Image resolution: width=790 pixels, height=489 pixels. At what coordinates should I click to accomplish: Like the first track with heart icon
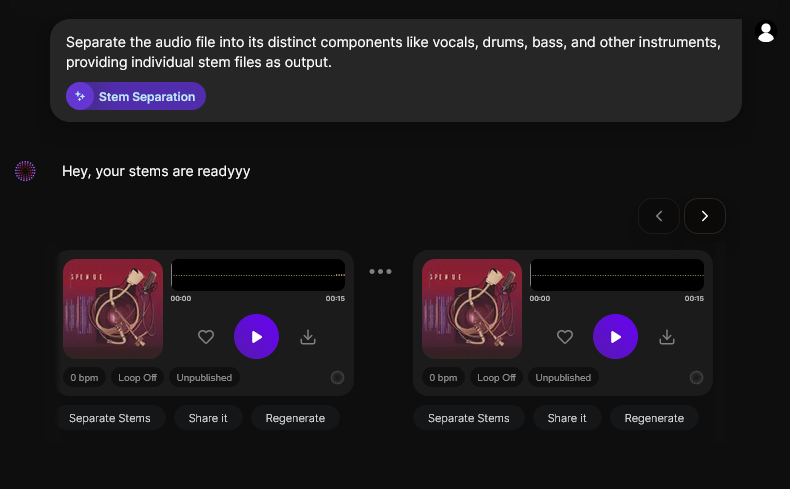206,337
